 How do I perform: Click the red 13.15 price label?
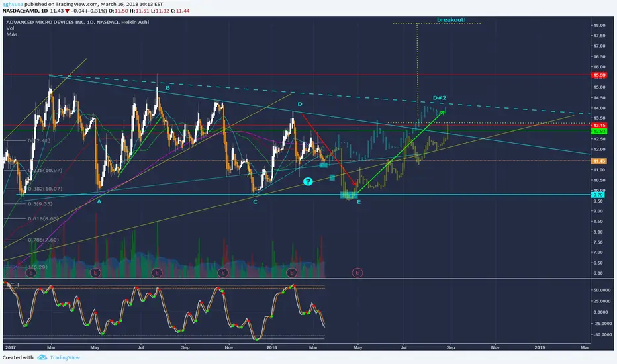(x=599, y=126)
